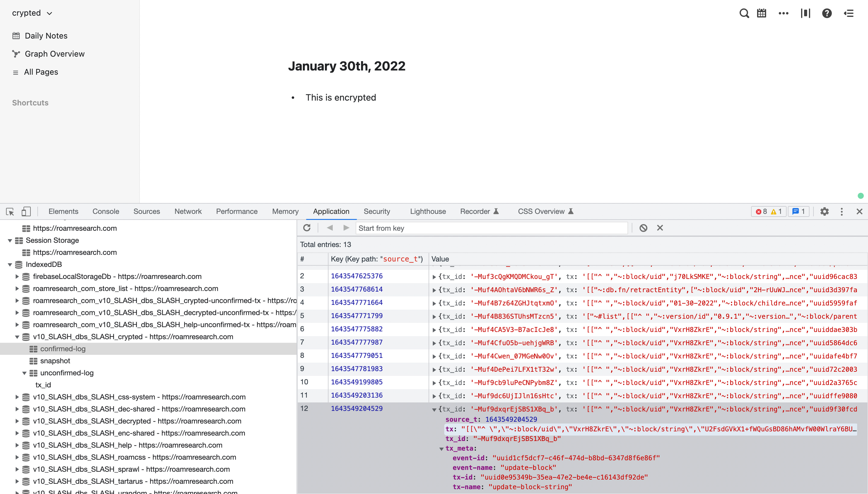
Task: Select the snapshot object store
Action: coord(55,361)
